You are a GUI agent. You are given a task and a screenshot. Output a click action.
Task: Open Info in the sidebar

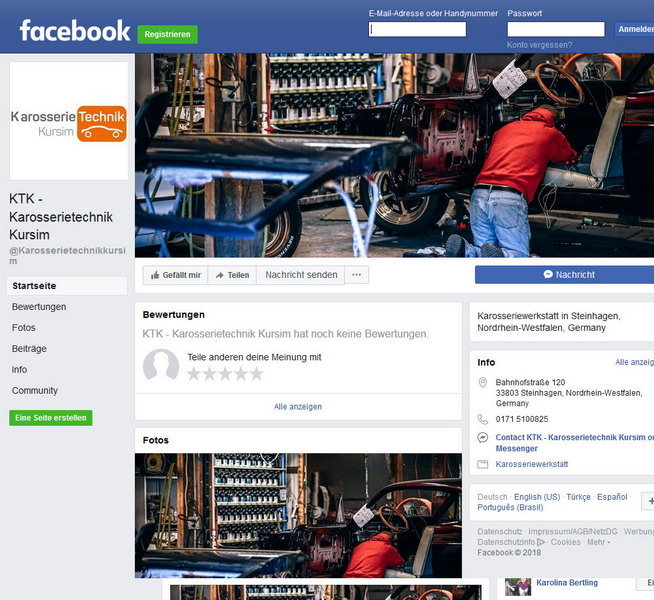pos(19,369)
